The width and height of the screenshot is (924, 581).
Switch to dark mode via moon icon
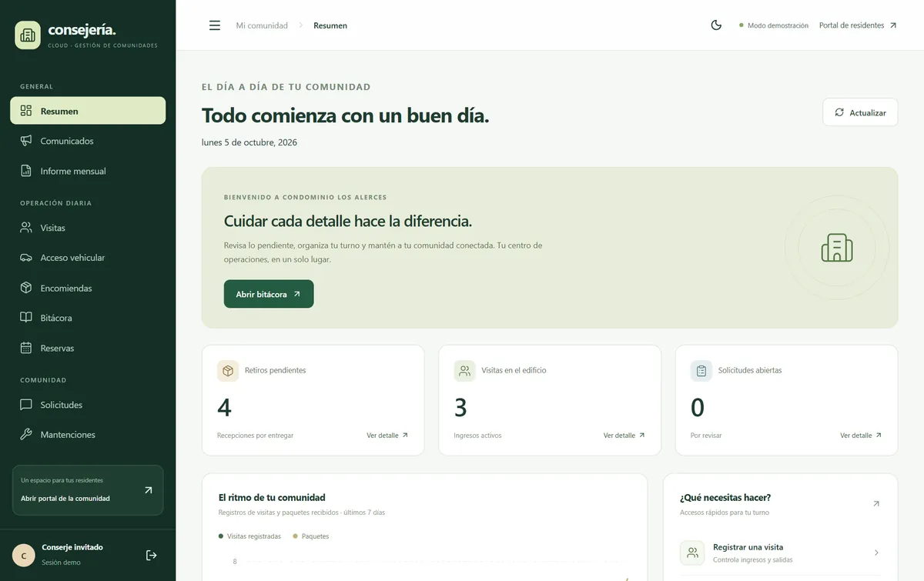click(x=716, y=25)
